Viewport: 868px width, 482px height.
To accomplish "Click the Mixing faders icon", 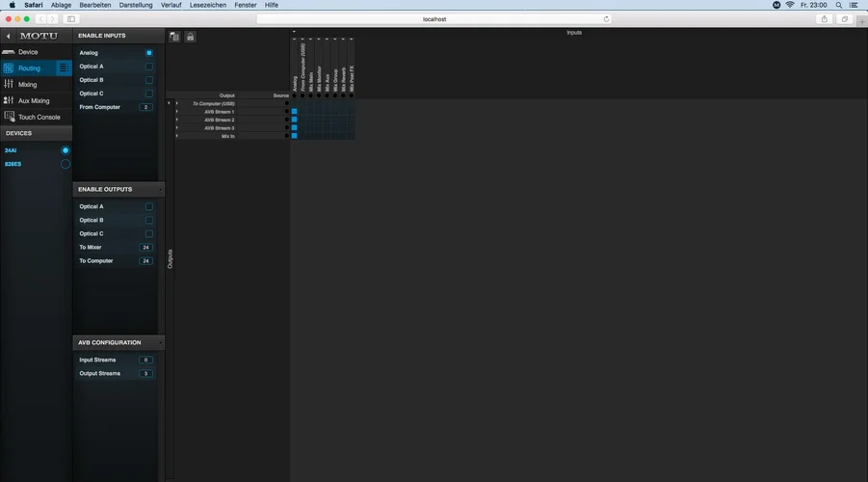I will [9, 85].
